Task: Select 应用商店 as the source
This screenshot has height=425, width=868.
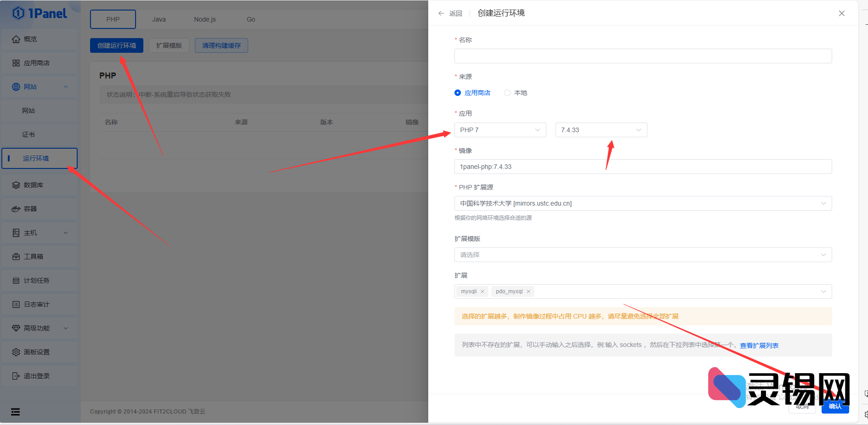Action: (x=472, y=93)
